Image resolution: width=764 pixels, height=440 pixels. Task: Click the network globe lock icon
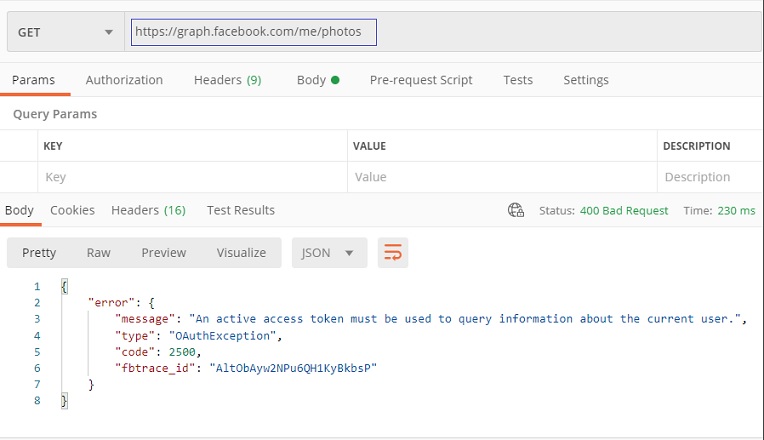[x=516, y=210]
